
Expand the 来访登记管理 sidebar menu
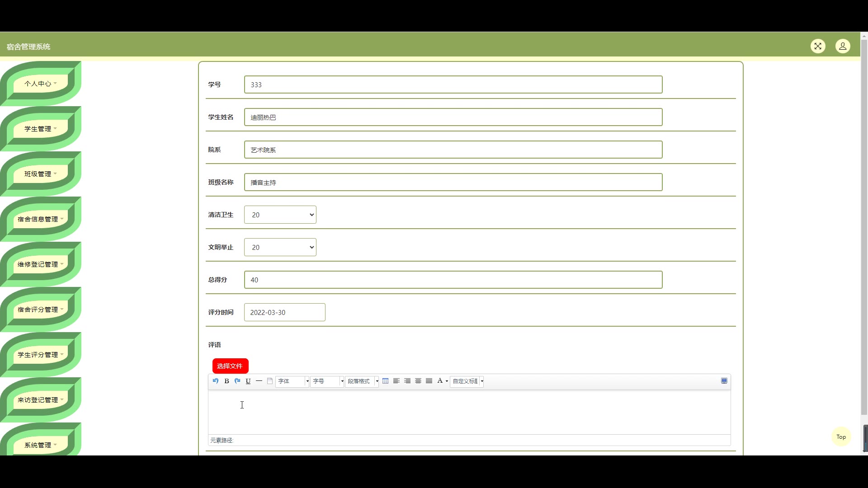[x=41, y=400]
